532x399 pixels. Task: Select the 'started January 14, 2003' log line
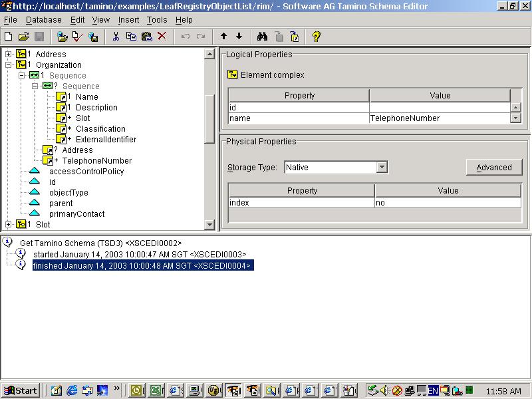pos(140,255)
